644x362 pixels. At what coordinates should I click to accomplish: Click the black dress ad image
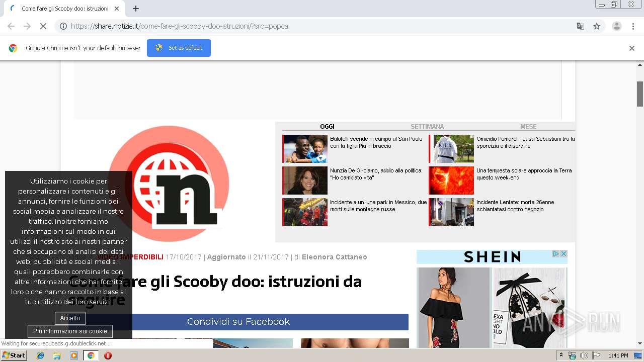pyautogui.click(x=453, y=307)
